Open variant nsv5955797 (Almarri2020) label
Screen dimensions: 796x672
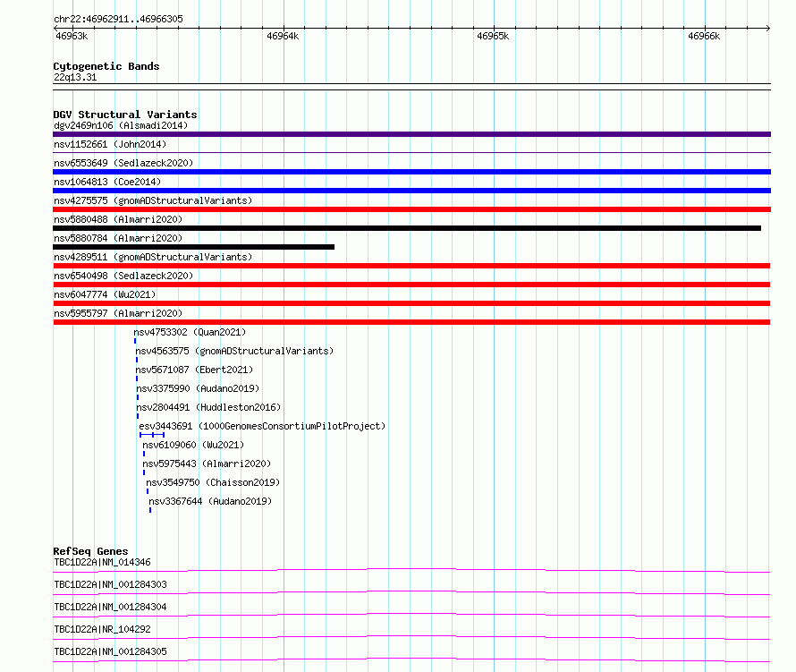tap(118, 313)
